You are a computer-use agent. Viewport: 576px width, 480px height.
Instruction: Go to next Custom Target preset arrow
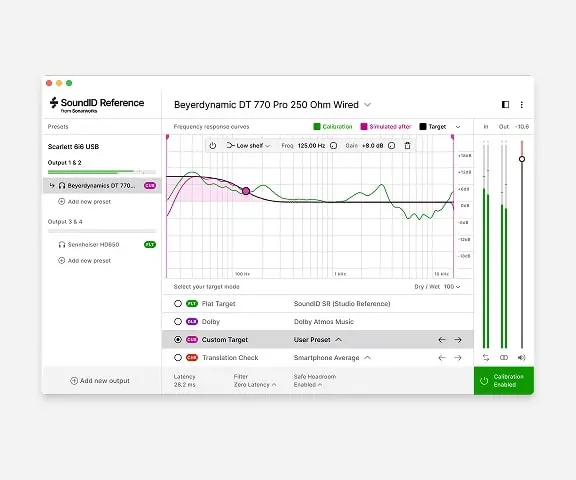click(458, 340)
